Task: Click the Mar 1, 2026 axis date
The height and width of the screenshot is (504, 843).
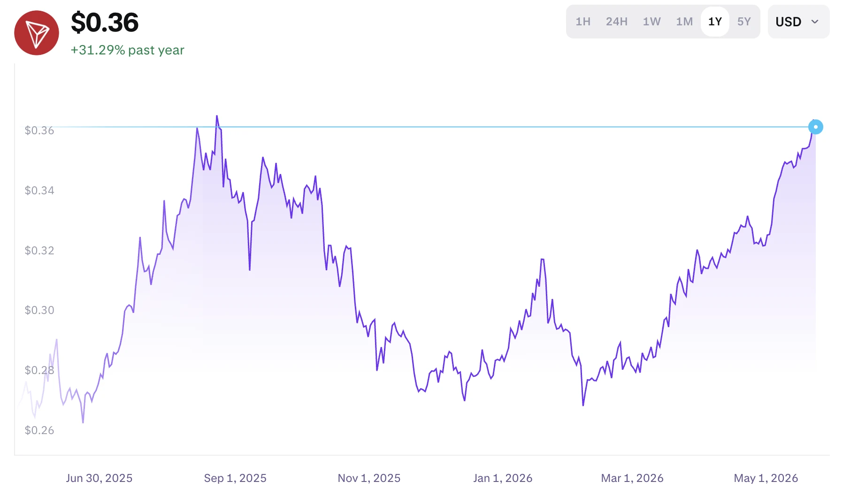Action: pos(632,478)
